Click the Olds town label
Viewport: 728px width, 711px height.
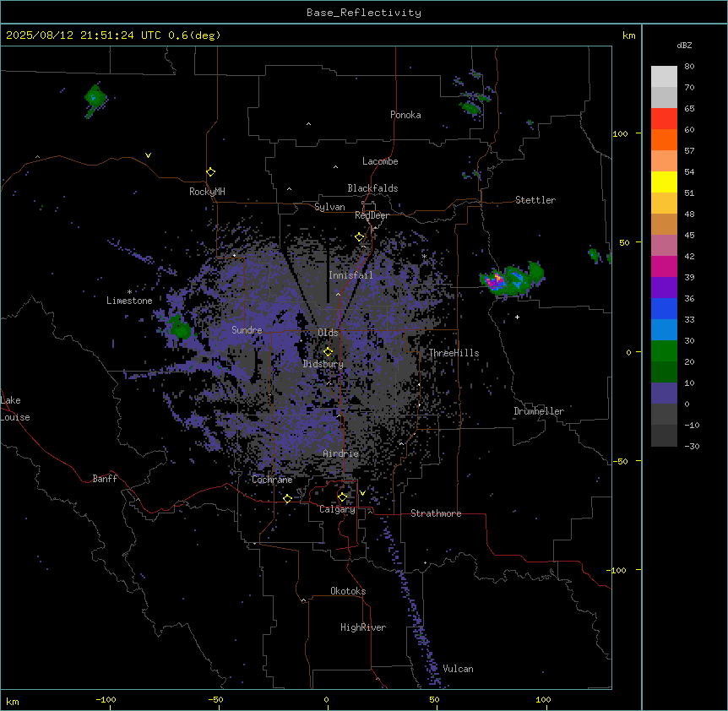pyautogui.click(x=328, y=333)
